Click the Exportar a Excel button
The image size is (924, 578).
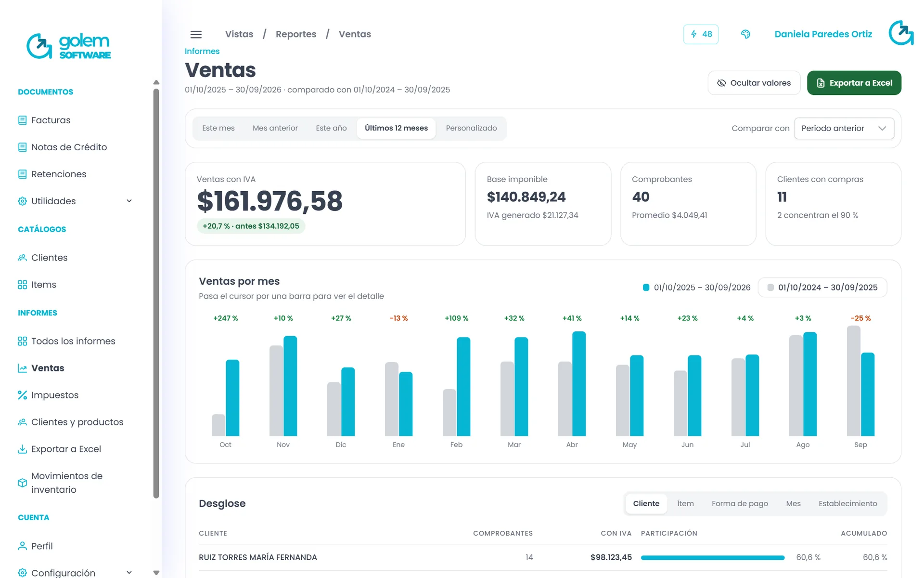[854, 83]
